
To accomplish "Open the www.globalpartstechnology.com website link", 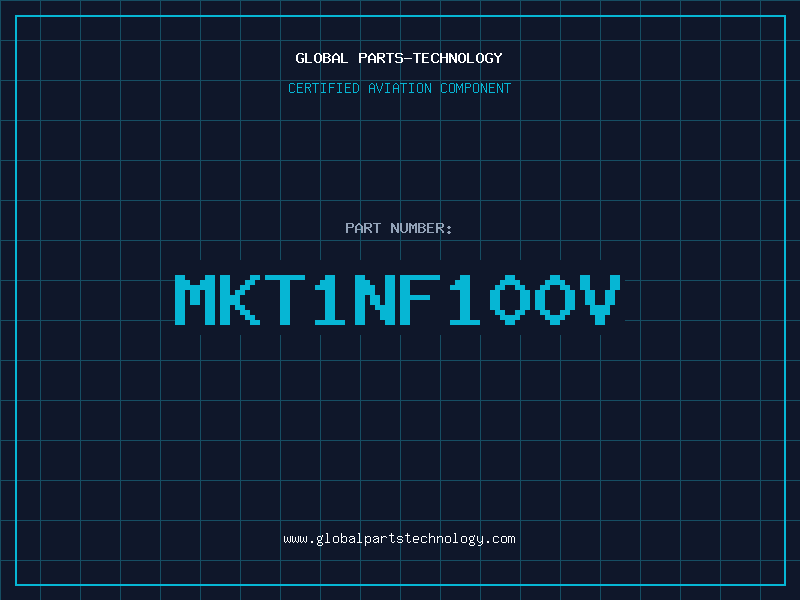I will (399, 539).
